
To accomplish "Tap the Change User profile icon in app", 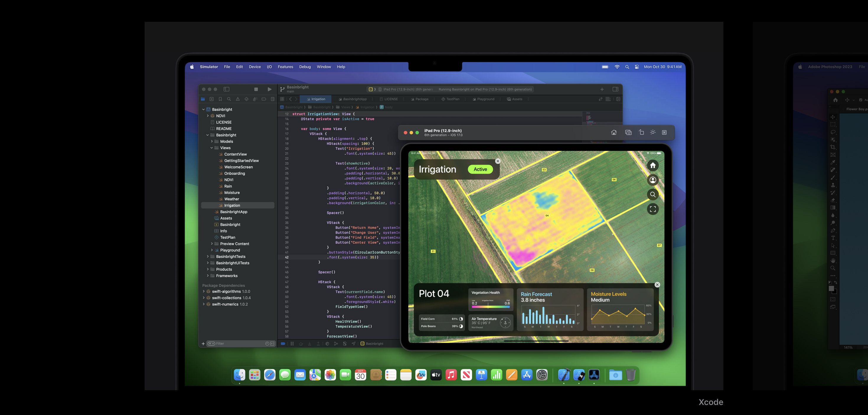I will (x=653, y=180).
